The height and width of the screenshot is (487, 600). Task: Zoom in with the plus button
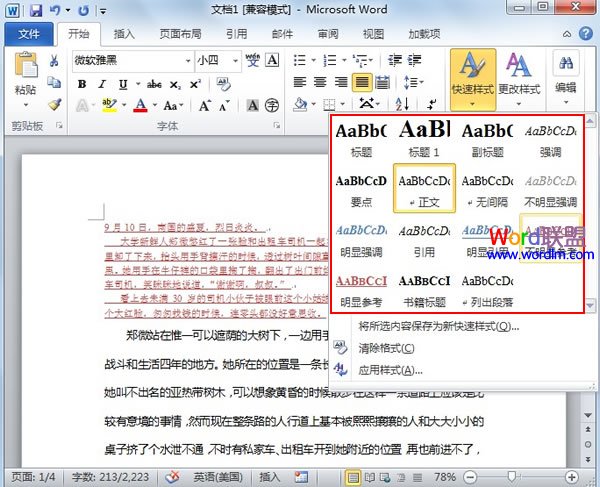[571, 477]
